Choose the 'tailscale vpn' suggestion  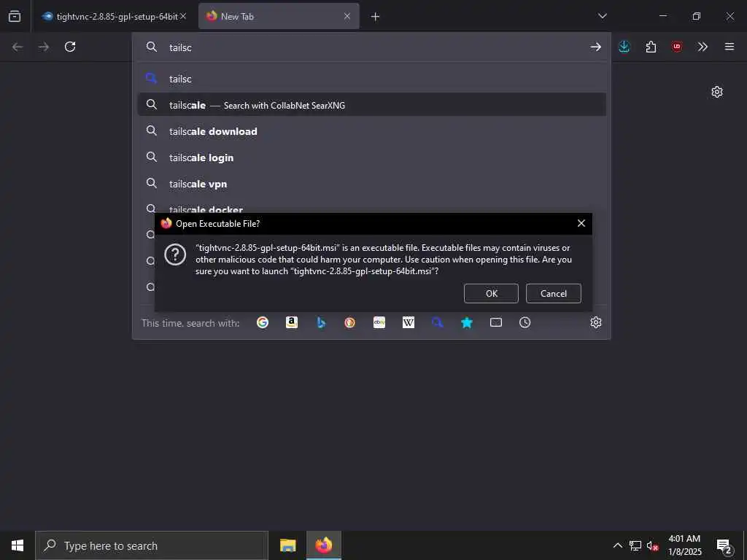point(371,184)
